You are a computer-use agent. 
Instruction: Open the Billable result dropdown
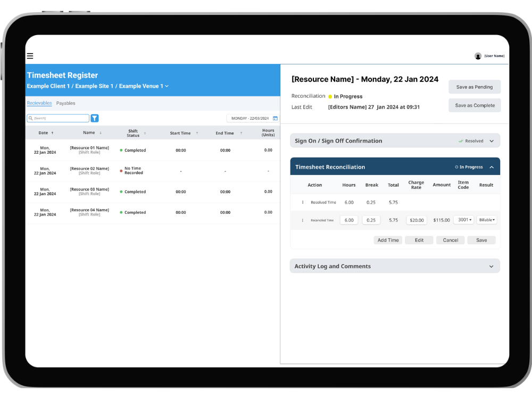(487, 220)
